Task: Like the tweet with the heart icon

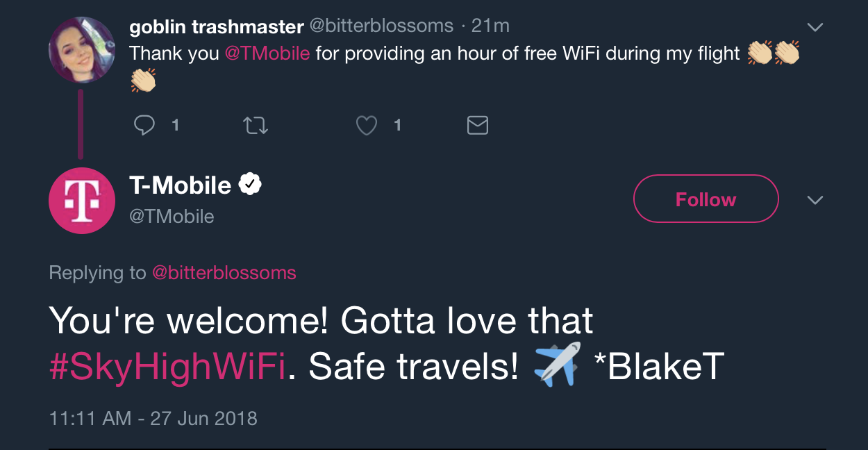Action: [366, 125]
